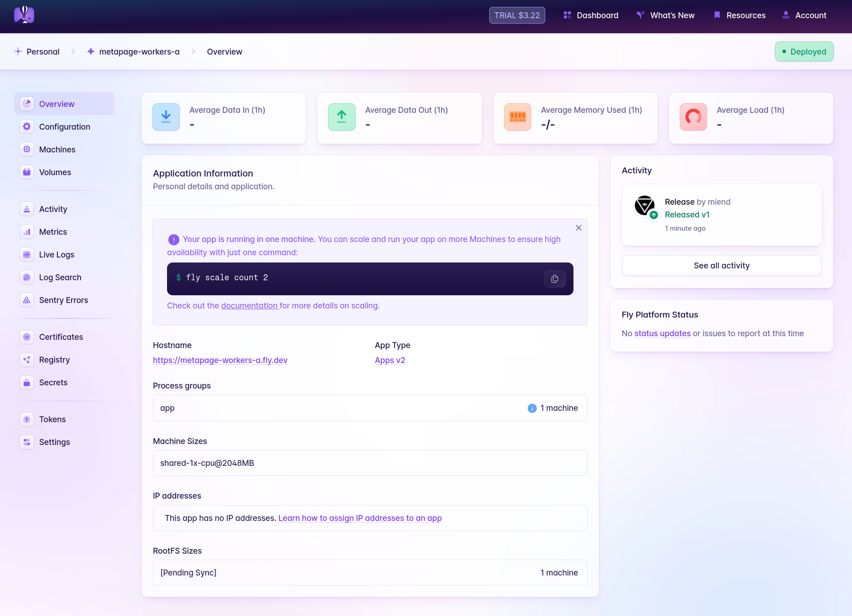This screenshot has width=852, height=616.
Task: Click the Volumes icon in sidebar
Action: coord(27,172)
